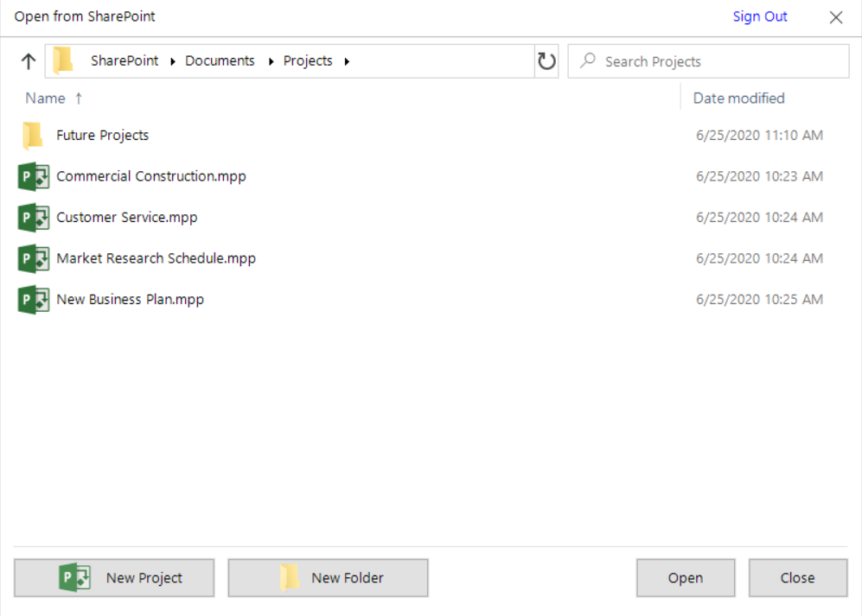The width and height of the screenshot is (862, 616).
Task: Click the breadcrumb folder icon beside SharePoint
Action: tap(63, 60)
